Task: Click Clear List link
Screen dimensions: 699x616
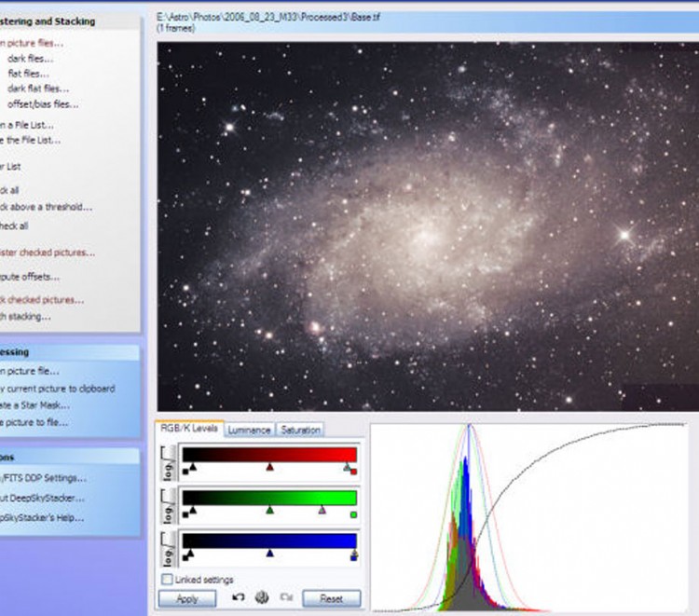Action: [10, 167]
